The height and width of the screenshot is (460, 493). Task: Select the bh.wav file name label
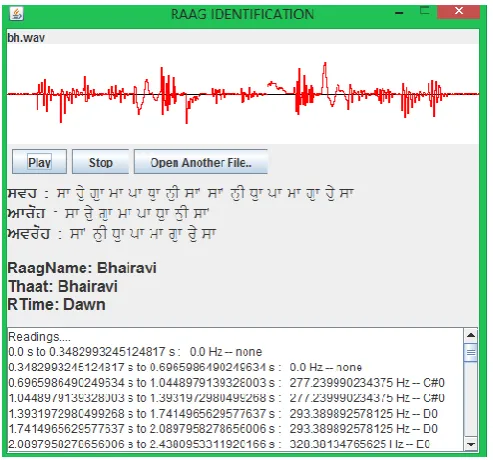tap(26, 38)
